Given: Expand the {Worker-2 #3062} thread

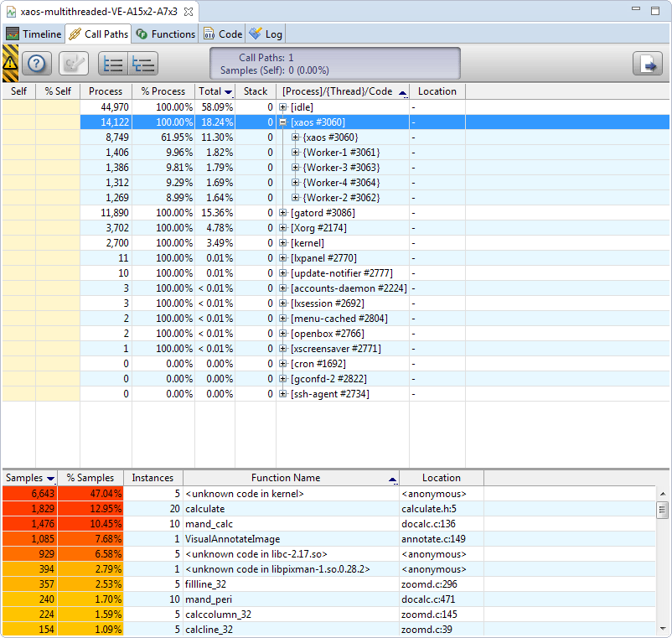Looking at the screenshot, I should (295, 197).
